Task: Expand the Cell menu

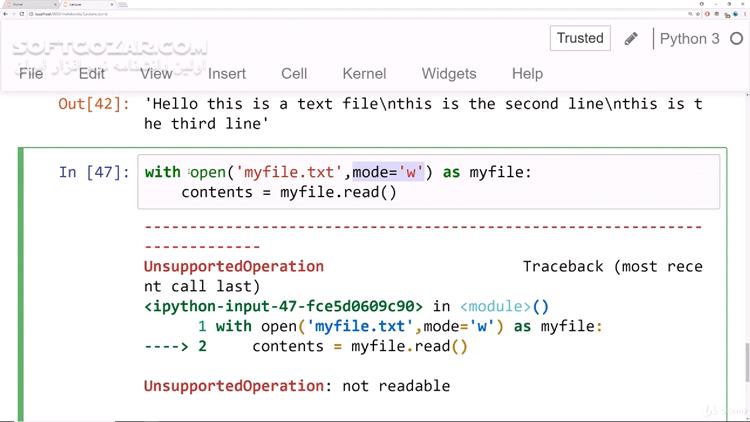Action: click(x=294, y=74)
